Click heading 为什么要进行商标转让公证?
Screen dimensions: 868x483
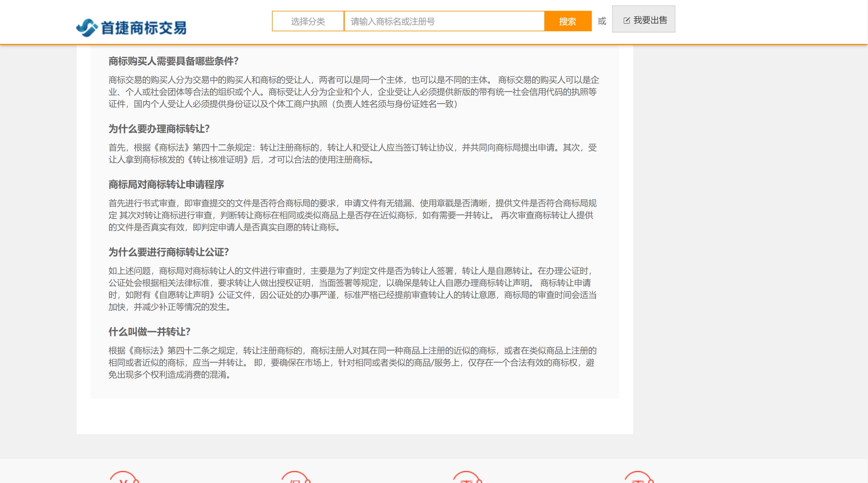(169, 252)
